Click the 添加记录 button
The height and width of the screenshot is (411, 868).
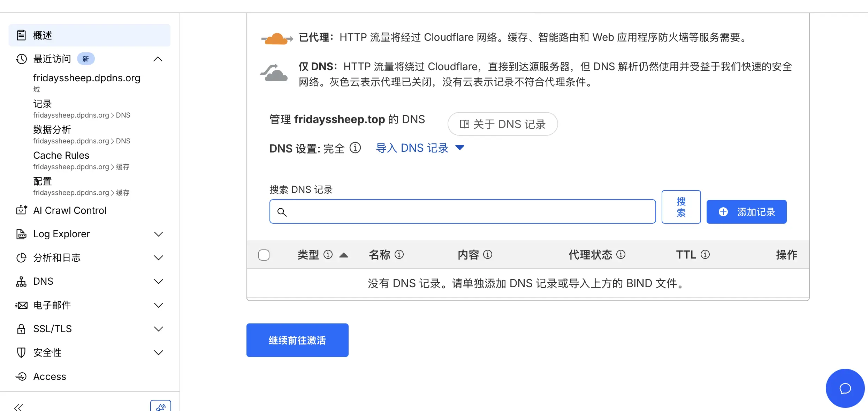pos(746,212)
